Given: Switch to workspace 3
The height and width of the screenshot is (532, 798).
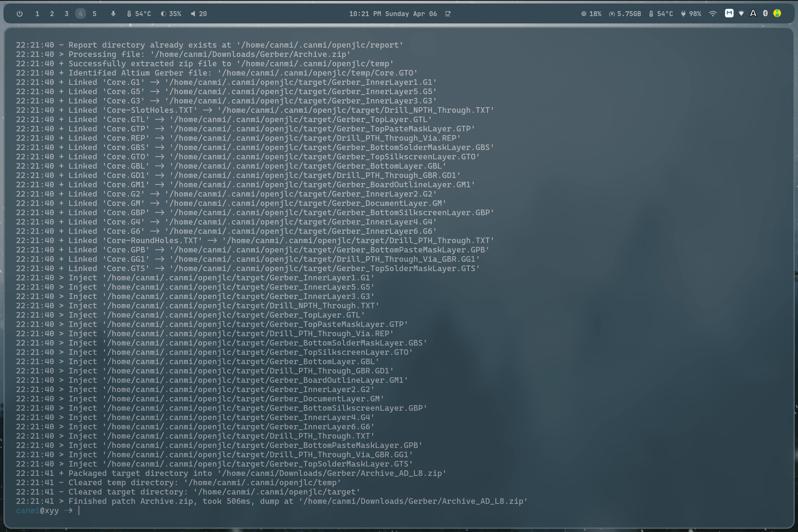Looking at the screenshot, I should [66, 14].
